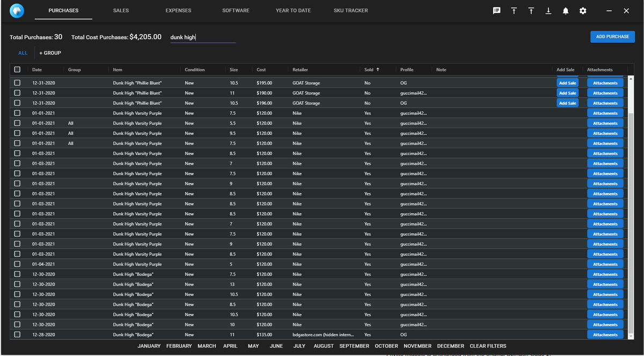The height and width of the screenshot is (356, 644).
Task: Click the upload icon beside the download icon
Action: point(531,11)
